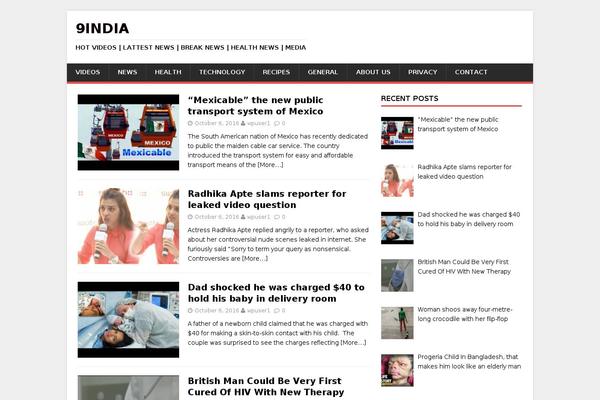
Task: Open the Recipes menu item
Action: pyautogui.click(x=276, y=72)
